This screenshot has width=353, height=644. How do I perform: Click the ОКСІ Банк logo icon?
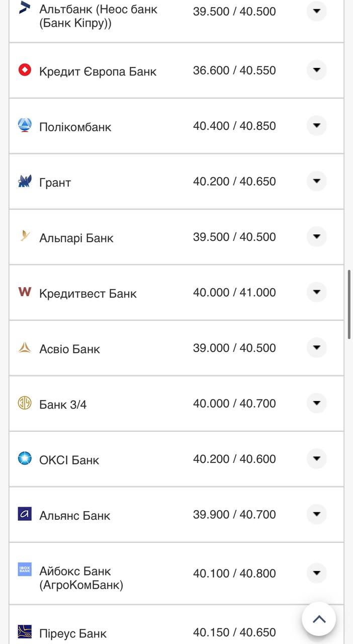(25, 458)
